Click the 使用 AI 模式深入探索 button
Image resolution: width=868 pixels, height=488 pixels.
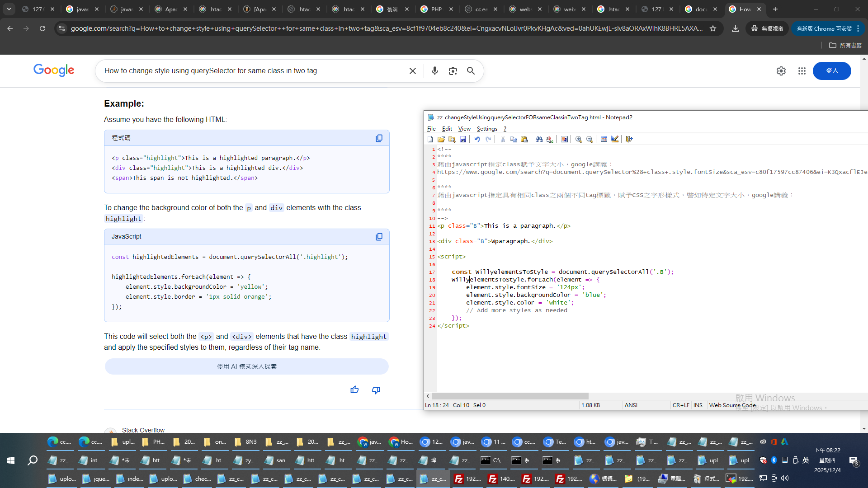[247, 366]
